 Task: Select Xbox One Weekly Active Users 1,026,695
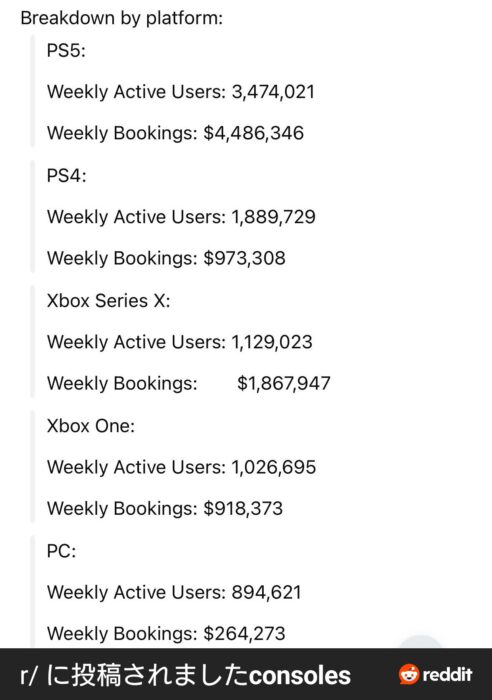tap(181, 467)
